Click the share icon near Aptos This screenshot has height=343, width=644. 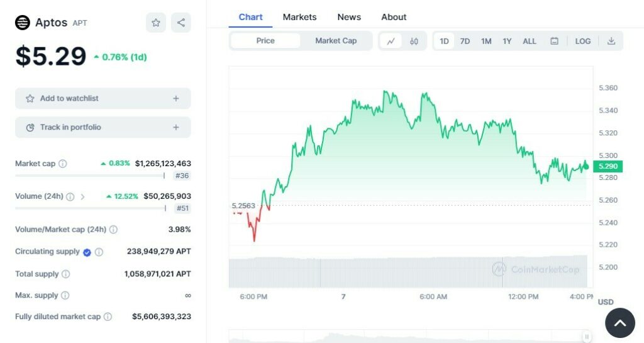[x=181, y=23]
